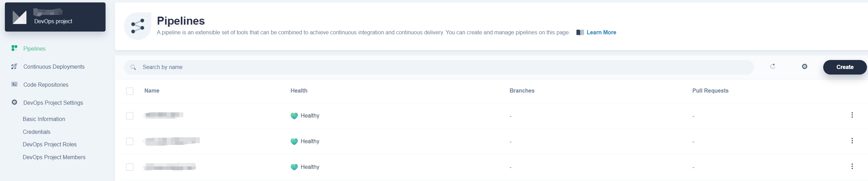Click the Pipelines share-nodes header icon
Screen dimensions: 868x181
pyautogui.click(x=138, y=26)
